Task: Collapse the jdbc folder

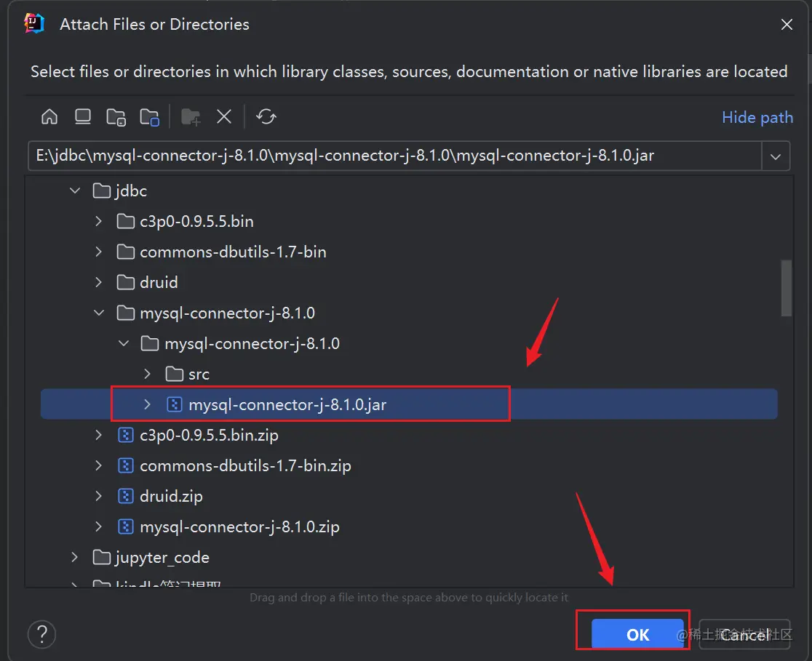Action: [x=74, y=191]
